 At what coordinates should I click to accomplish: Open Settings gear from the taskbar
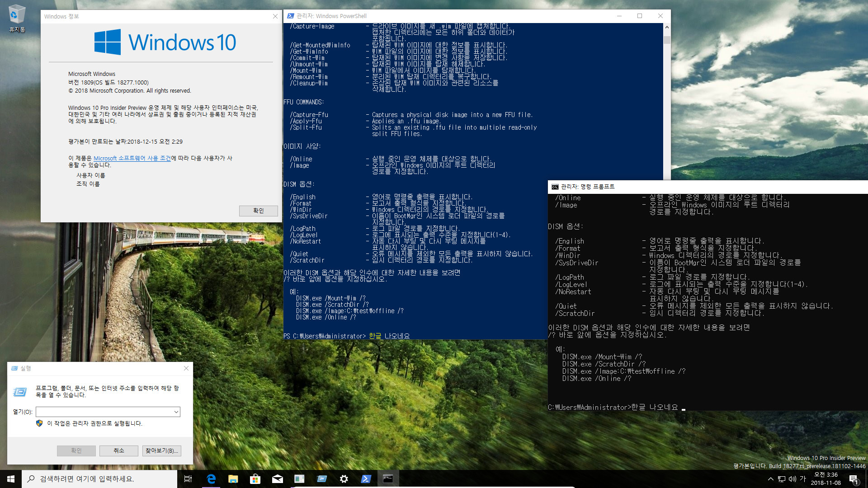click(344, 479)
